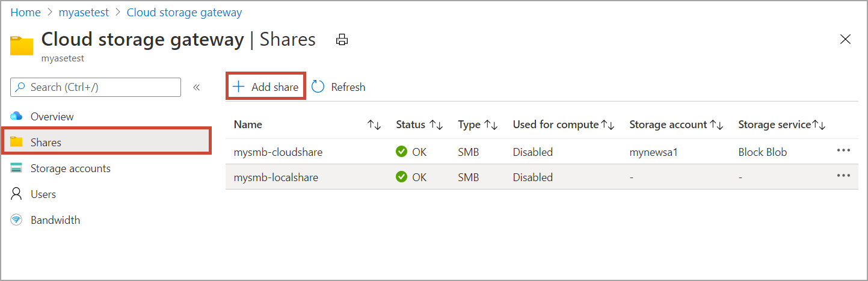Sort by Storage account column
The image size is (868, 281).
pyautogui.click(x=716, y=125)
